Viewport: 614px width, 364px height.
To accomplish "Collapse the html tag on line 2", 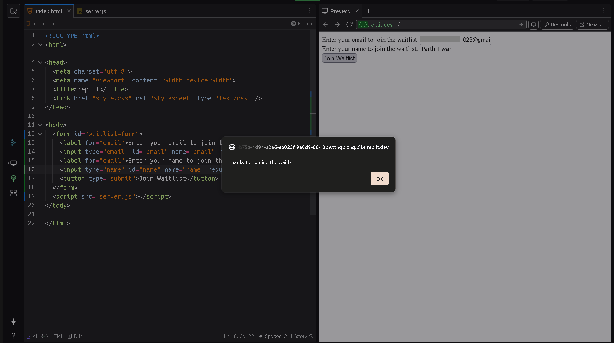I will (40, 45).
